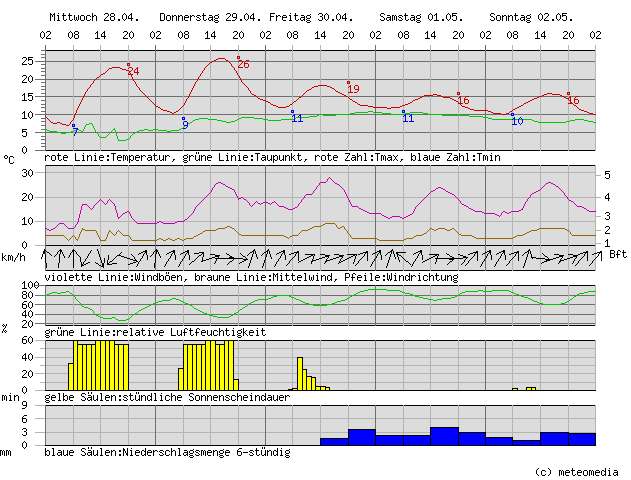Click the 'blaue Säulen' precipitation legend
631x480 pixels.
(167, 452)
